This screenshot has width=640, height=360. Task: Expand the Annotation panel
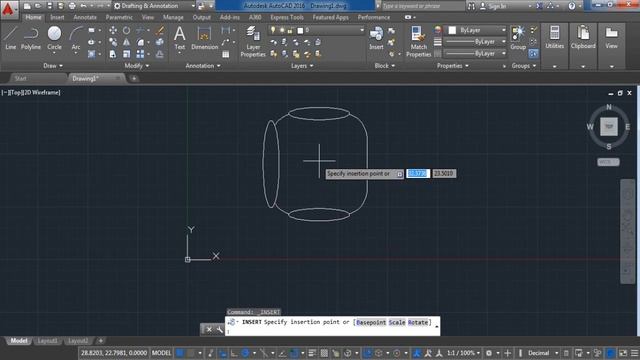(202, 66)
